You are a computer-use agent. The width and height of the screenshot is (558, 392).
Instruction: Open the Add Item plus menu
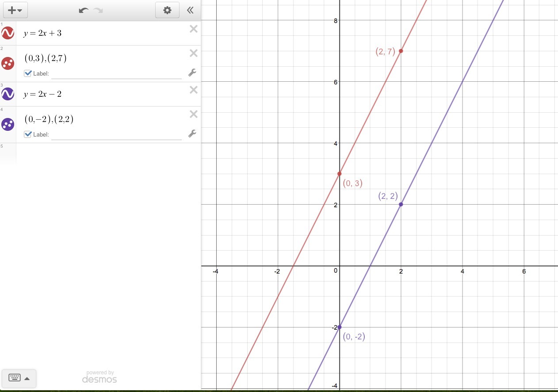pos(15,10)
